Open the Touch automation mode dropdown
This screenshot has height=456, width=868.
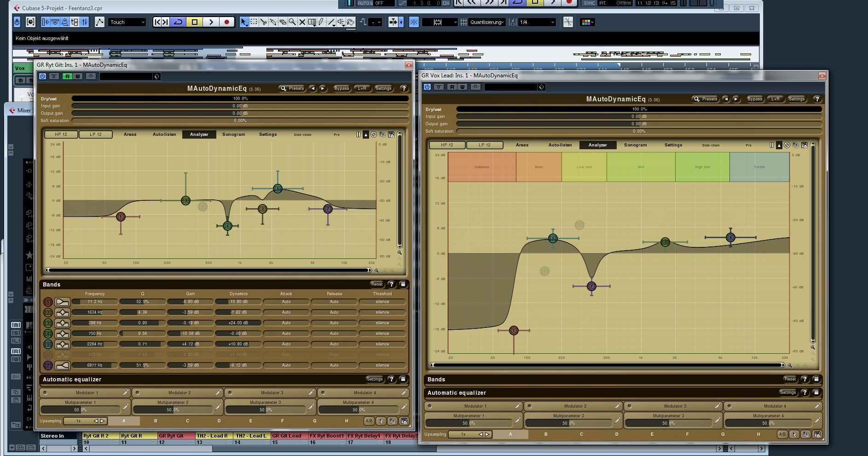(x=127, y=22)
